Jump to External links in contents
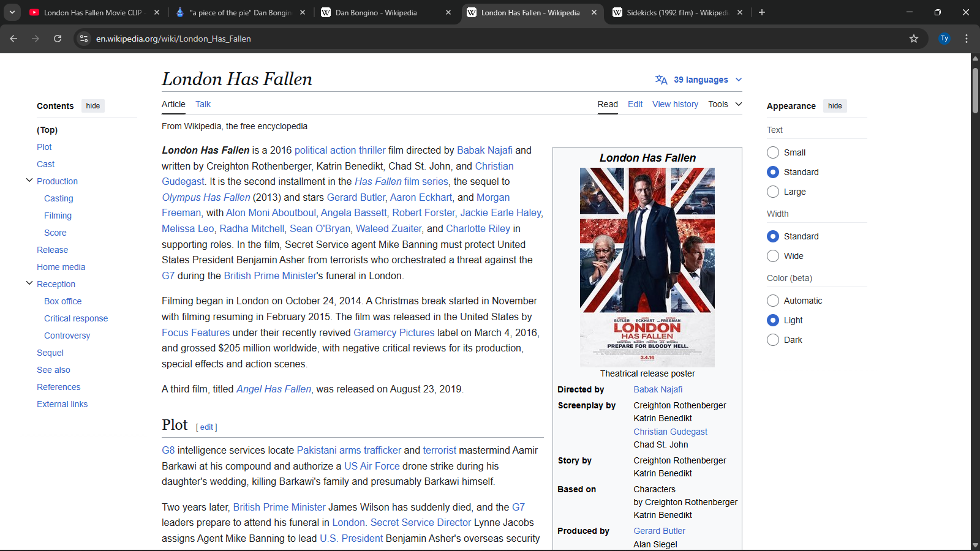Image resolution: width=980 pixels, height=551 pixels. [x=62, y=404]
